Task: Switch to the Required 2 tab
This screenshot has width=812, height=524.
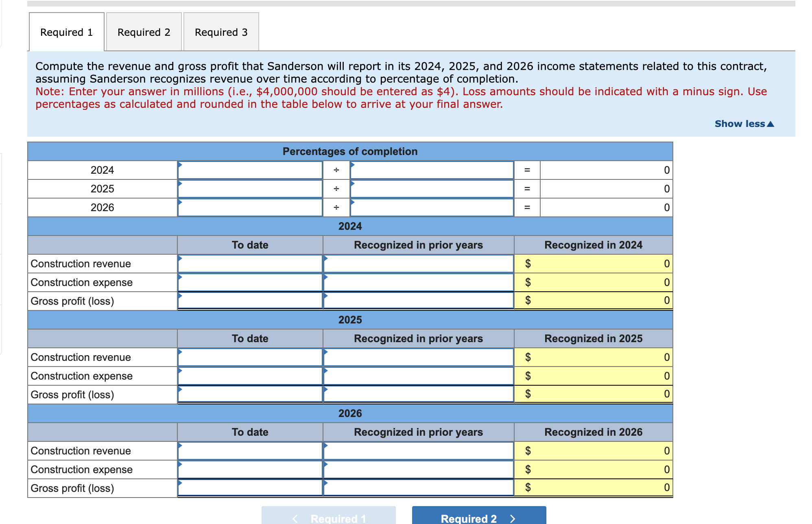Action: click(144, 32)
